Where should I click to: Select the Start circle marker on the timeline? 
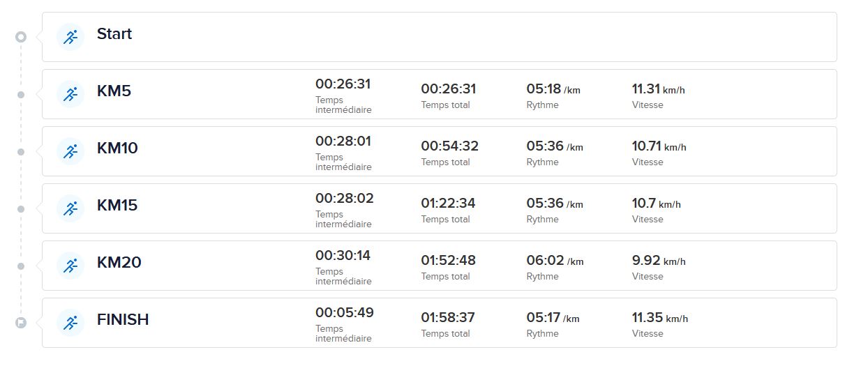pyautogui.click(x=21, y=37)
